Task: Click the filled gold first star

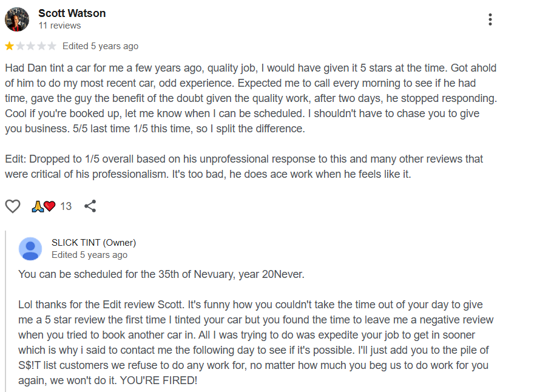Action: tap(10, 46)
